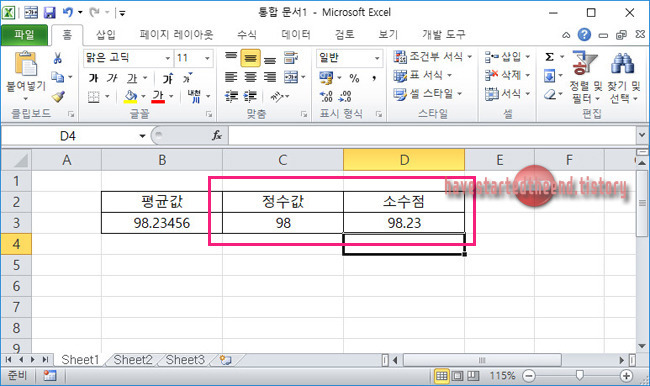Click the Paste clipboard icon

click(x=26, y=64)
